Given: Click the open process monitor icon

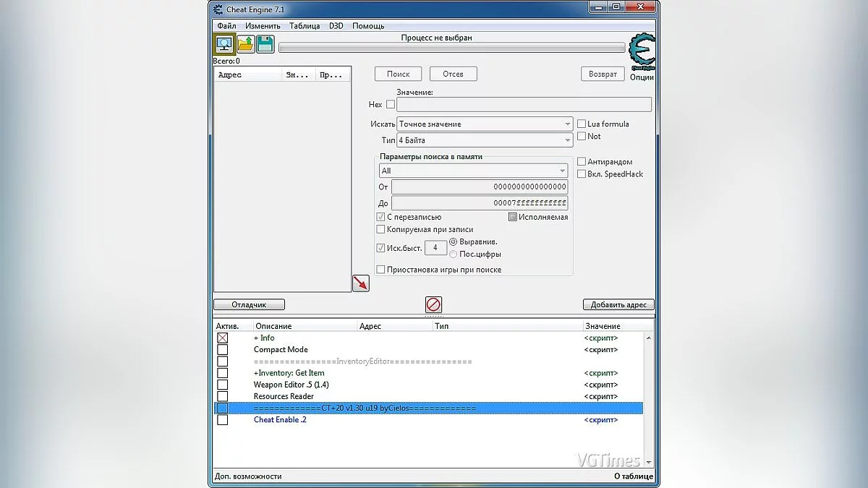Looking at the screenshot, I should click(x=225, y=44).
